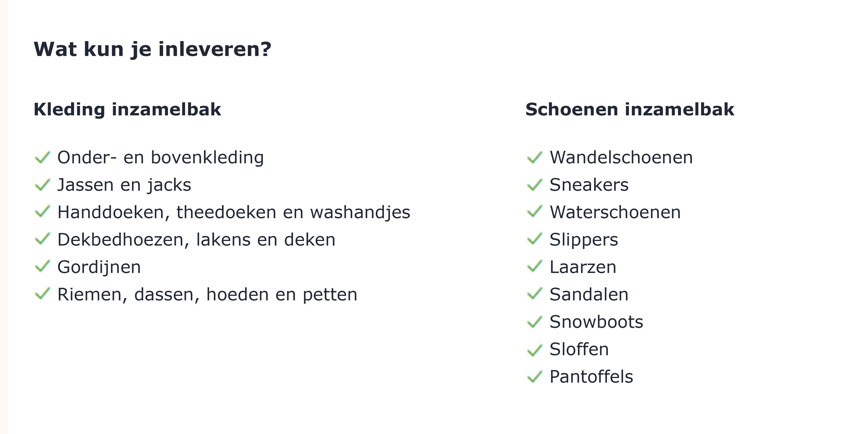This screenshot has height=434, width=868.
Task: Select the Wat kun je inleveren heading
Action: click(152, 50)
